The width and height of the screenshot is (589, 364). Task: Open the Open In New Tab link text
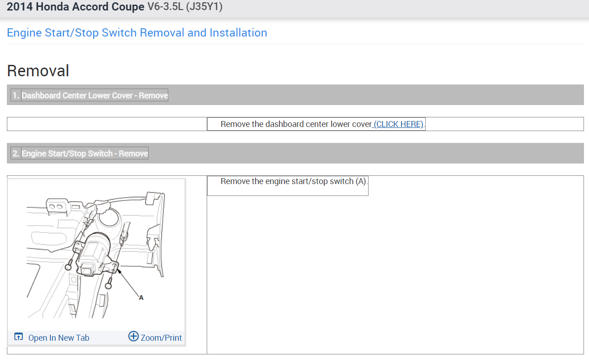[59, 338]
